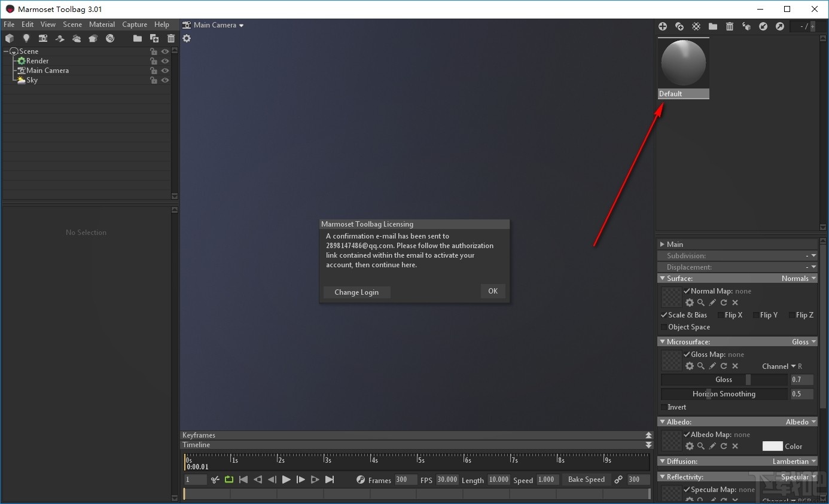Image resolution: width=829 pixels, height=504 pixels.
Task: Open the Albedo Color swatch
Action: (x=772, y=446)
